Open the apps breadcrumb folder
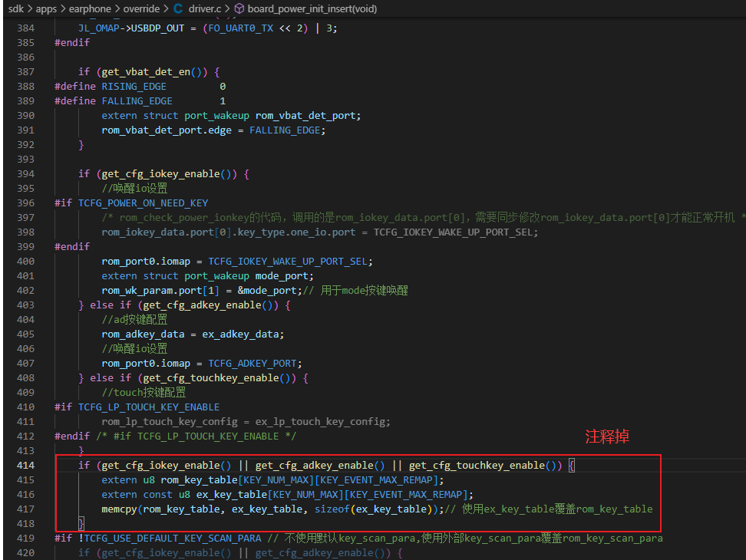The width and height of the screenshot is (746, 560). pos(46,8)
